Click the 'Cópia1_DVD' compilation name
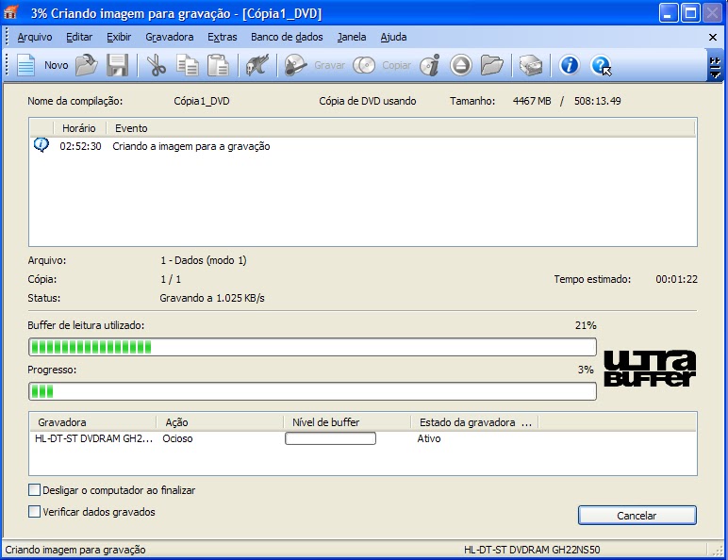This screenshot has height=560, width=728. point(202,101)
